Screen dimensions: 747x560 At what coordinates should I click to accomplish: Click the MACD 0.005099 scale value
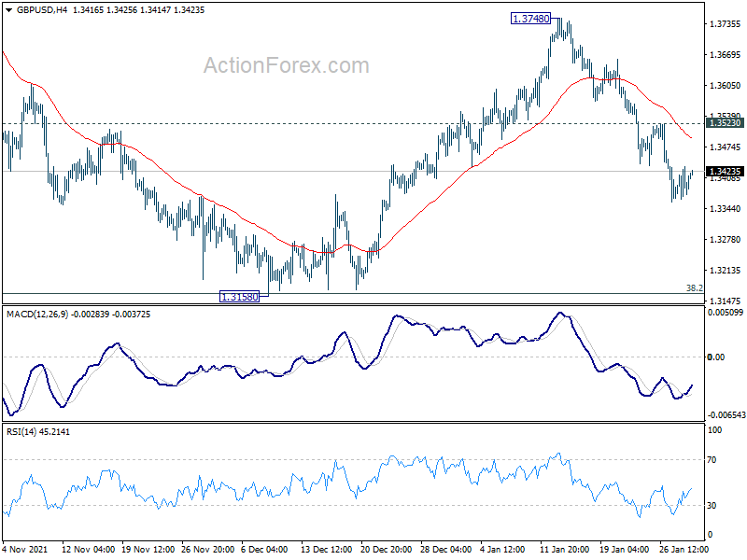(x=726, y=313)
